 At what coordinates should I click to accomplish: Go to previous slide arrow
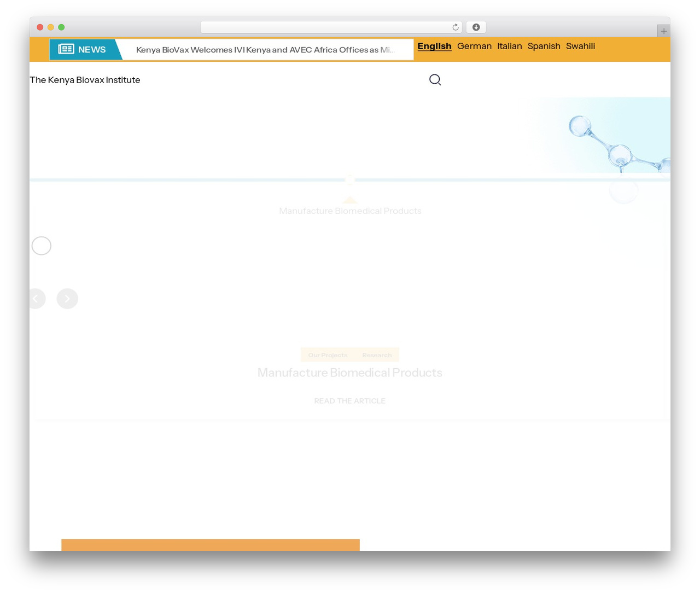pos(36,299)
